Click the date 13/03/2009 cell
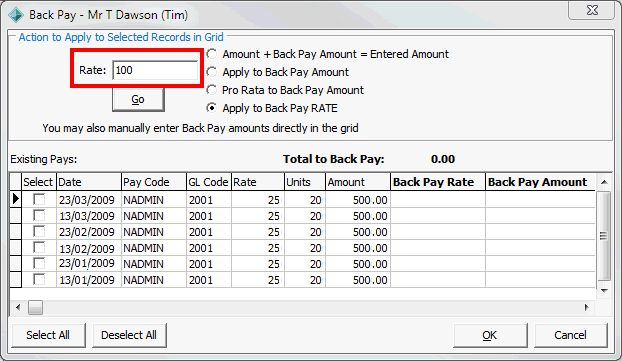This screenshot has width=622, height=361. pos(89,216)
